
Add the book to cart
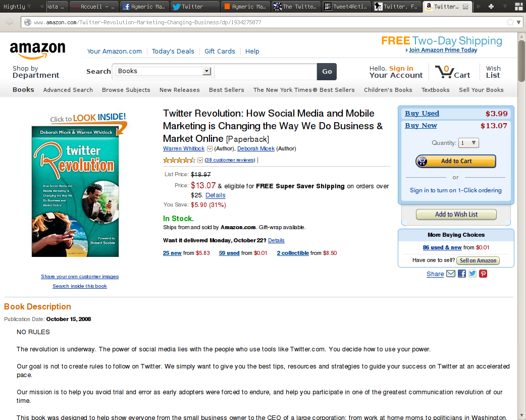pyautogui.click(x=455, y=161)
